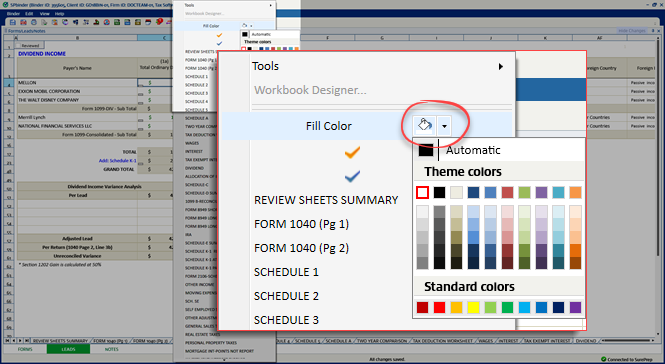Select FORM 1040 (Pg 2) in the magnified menu
The height and width of the screenshot is (364, 665).
pyautogui.click(x=301, y=248)
